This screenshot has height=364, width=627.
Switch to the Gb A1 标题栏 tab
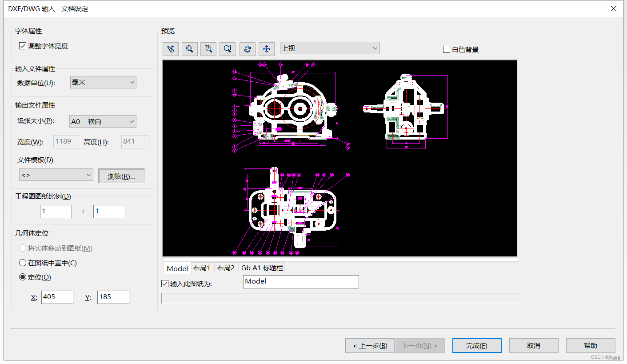(x=262, y=268)
